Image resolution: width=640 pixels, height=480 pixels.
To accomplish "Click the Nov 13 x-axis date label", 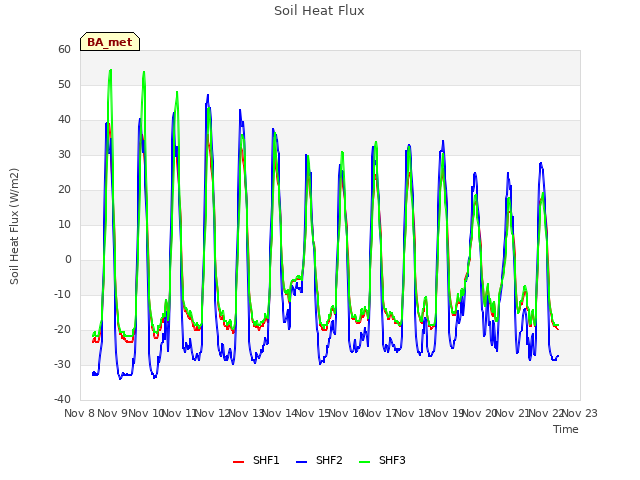I will pos(247,413).
